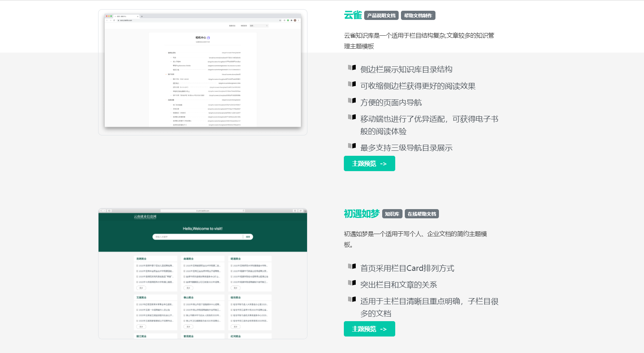Click the text 方便的页面内导航
The image size is (644, 353).
click(x=391, y=102)
